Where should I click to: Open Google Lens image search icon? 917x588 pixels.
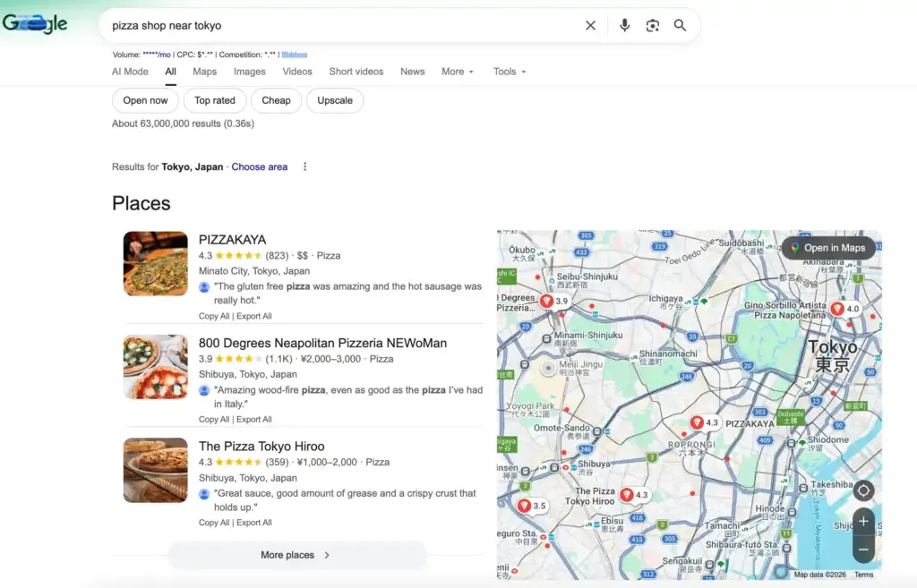click(x=653, y=26)
